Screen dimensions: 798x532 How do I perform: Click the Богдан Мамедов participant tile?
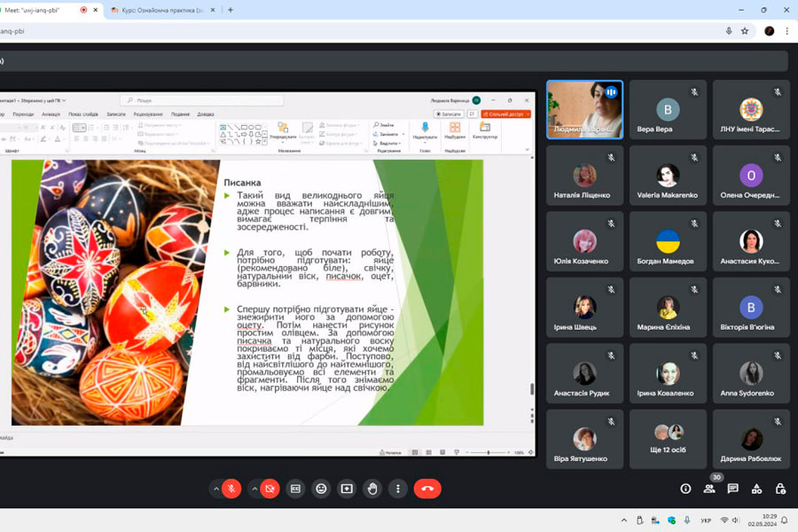click(668, 241)
